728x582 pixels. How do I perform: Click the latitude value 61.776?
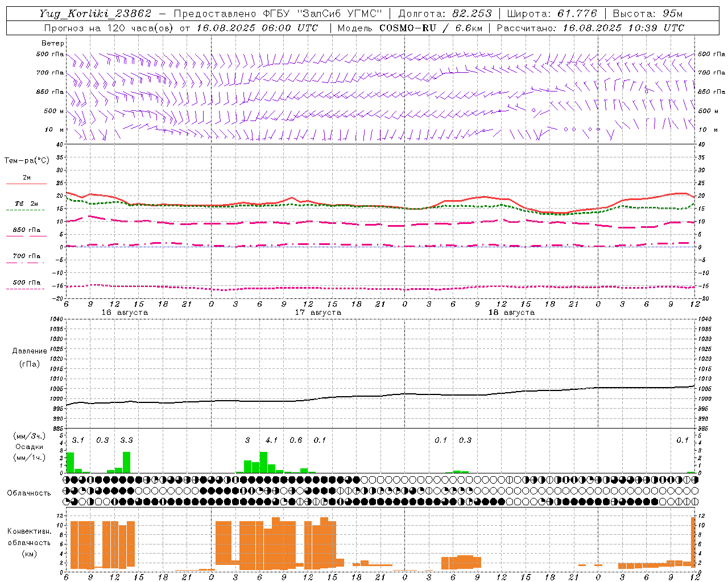click(x=576, y=14)
